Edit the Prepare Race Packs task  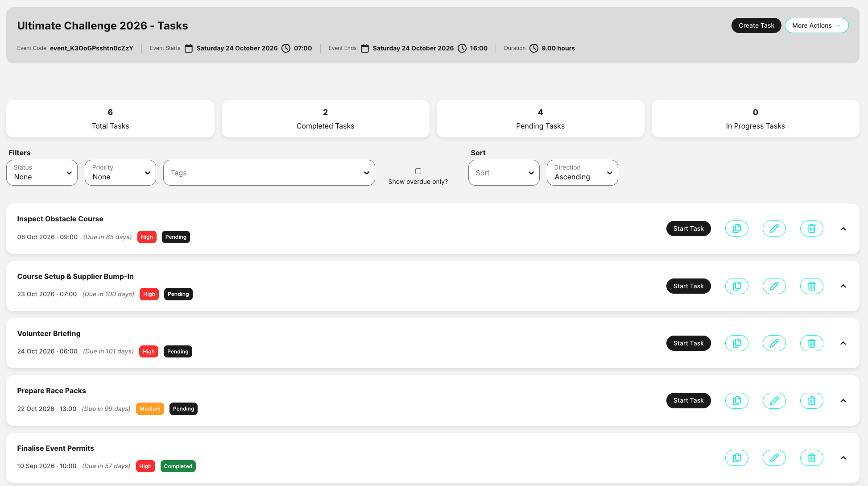coord(774,400)
